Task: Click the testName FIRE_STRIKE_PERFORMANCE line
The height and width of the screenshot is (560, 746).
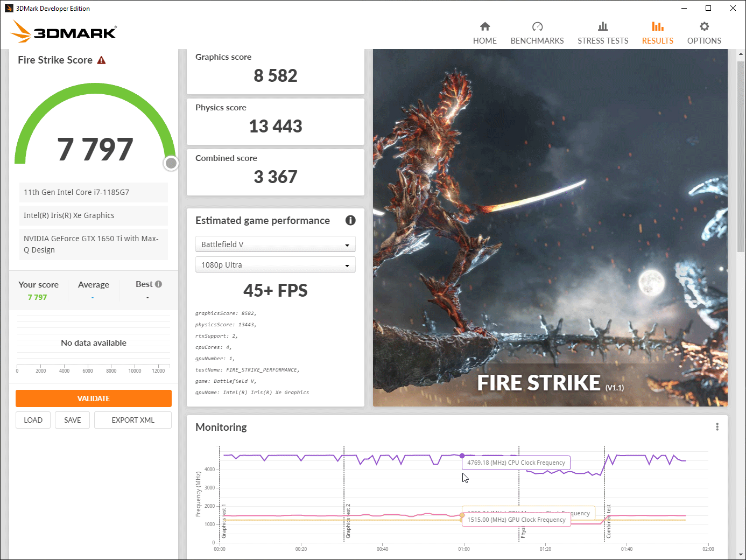Action: point(248,370)
